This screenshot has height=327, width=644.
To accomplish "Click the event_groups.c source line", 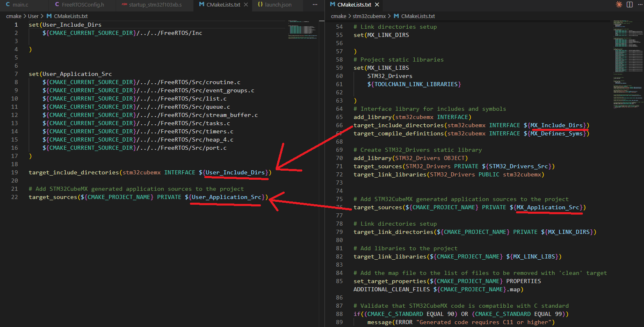I will [x=148, y=90].
